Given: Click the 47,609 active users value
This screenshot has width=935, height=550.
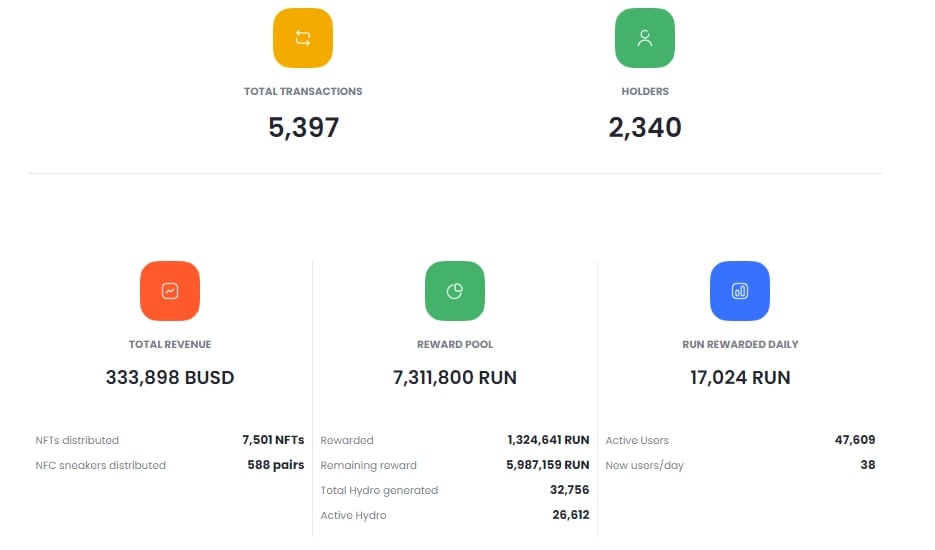Looking at the screenshot, I should (855, 440).
